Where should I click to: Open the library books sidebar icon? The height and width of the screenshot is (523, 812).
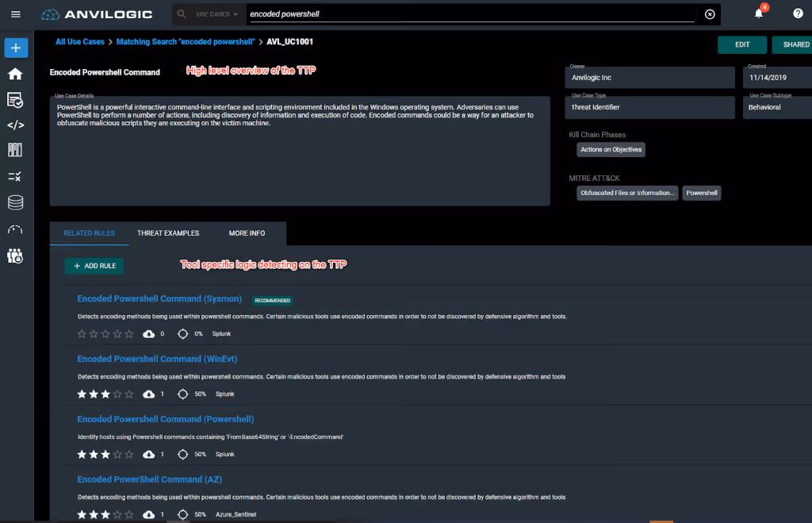[16, 150]
